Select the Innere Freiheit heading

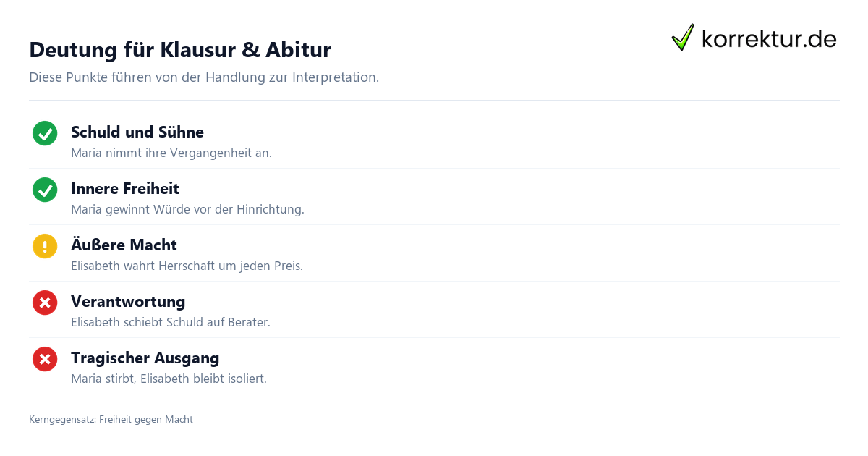click(125, 189)
